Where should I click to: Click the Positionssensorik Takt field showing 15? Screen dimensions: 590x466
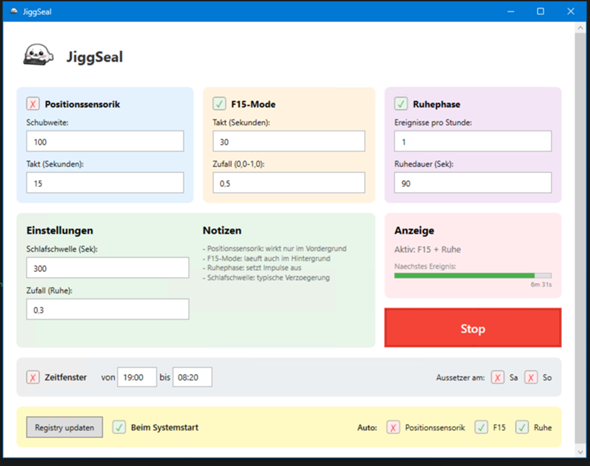coord(105,183)
